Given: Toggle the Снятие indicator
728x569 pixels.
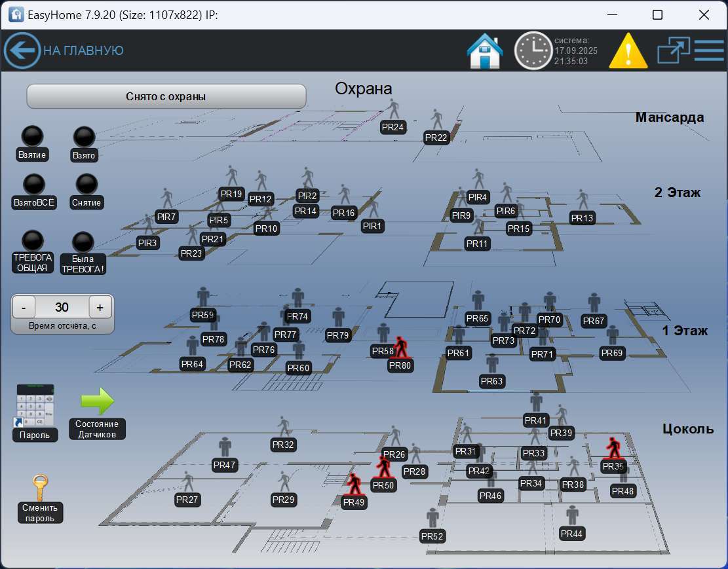Looking at the screenshot, I should [86, 184].
